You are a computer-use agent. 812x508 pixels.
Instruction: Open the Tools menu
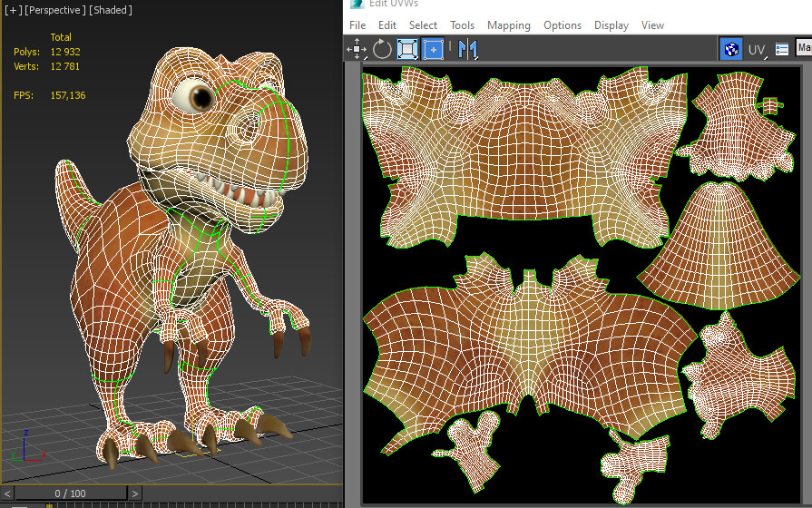[462, 25]
